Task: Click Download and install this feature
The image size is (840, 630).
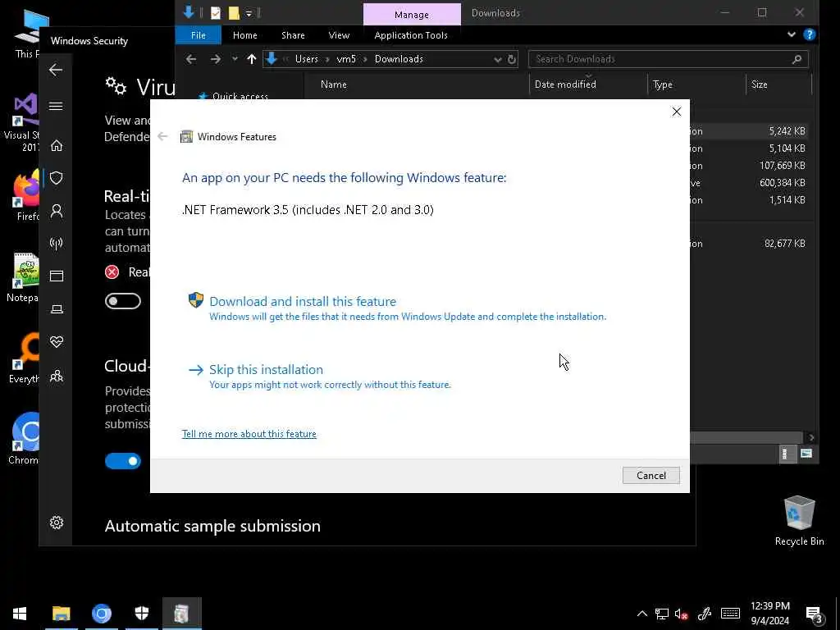Action: click(302, 302)
